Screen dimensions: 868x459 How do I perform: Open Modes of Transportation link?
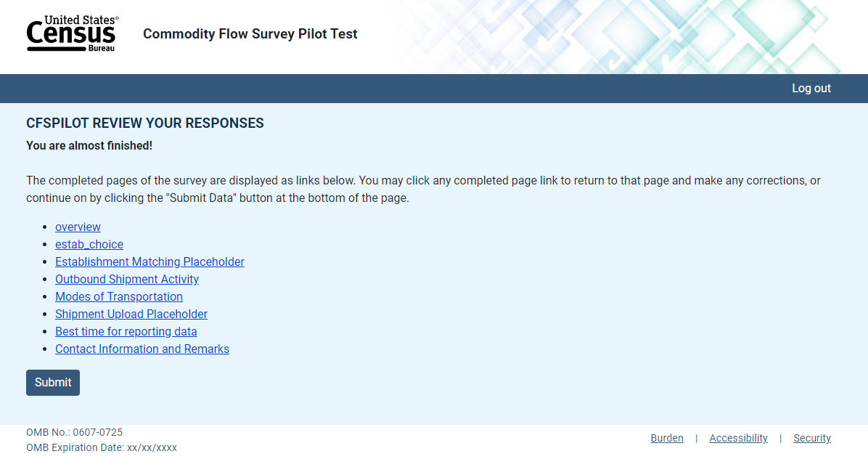pyautogui.click(x=119, y=297)
